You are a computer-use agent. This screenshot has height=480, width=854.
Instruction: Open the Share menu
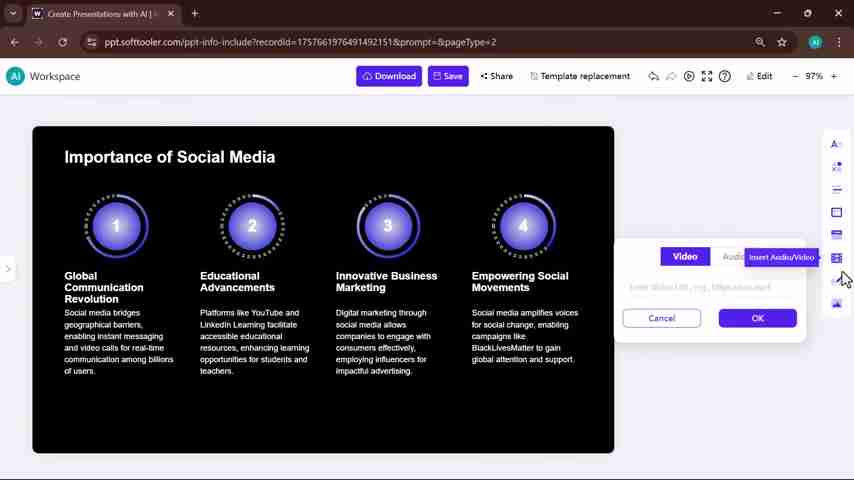point(496,76)
